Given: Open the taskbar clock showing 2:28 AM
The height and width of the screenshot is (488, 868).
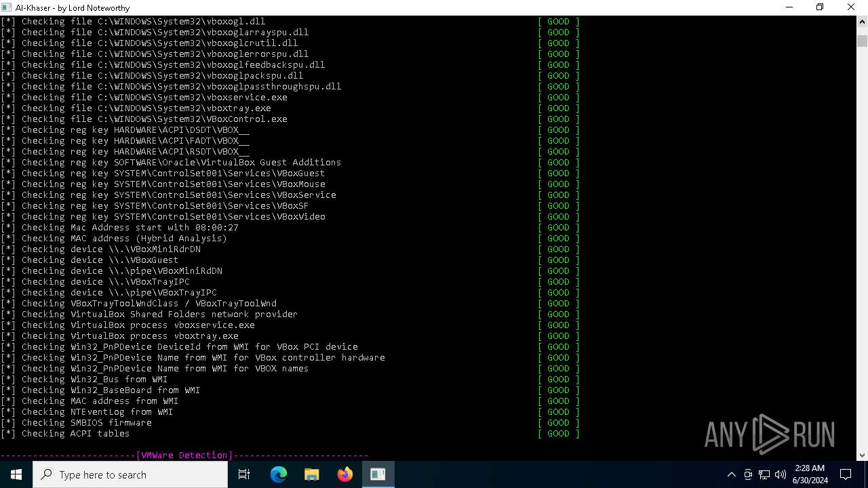Looking at the screenshot, I should tap(809, 474).
